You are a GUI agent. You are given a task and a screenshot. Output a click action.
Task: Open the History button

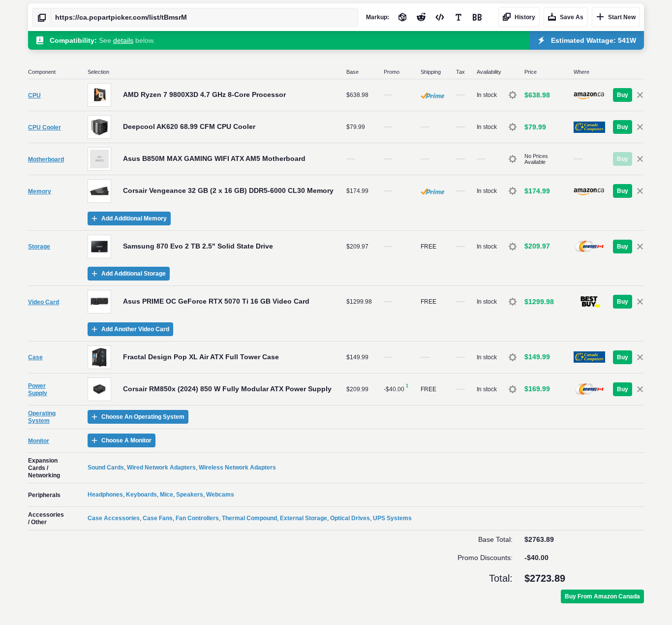[519, 17]
